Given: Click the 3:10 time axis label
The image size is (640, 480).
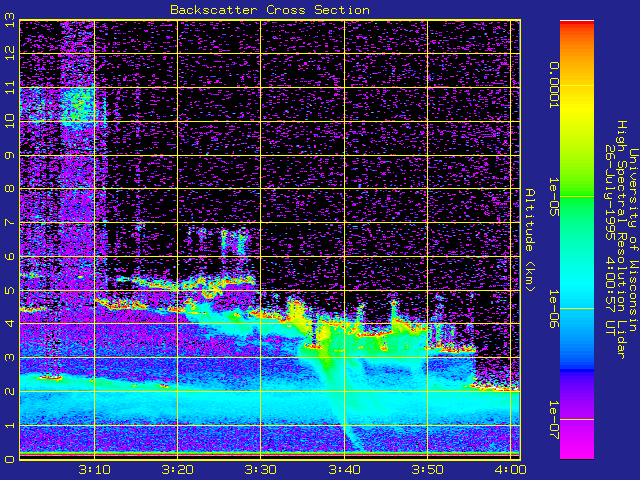Looking at the screenshot, I should click(x=94, y=470).
